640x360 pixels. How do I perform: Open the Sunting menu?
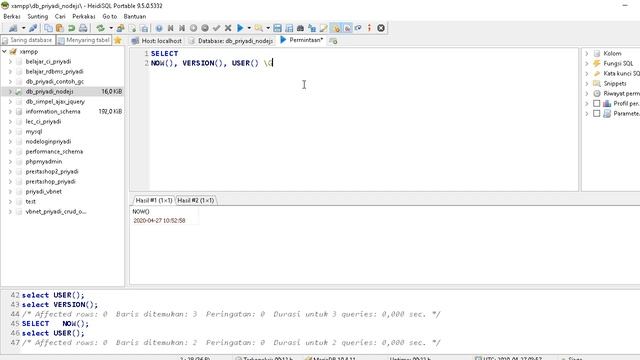pos(38,16)
